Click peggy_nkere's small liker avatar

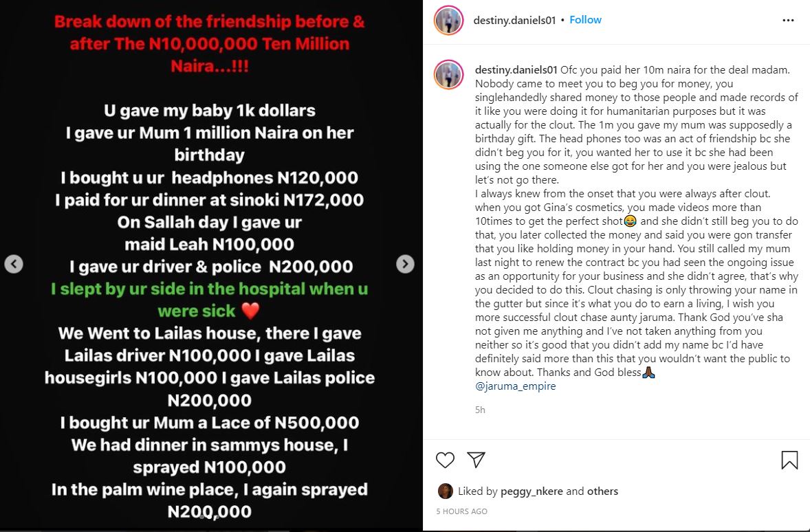[x=445, y=491]
